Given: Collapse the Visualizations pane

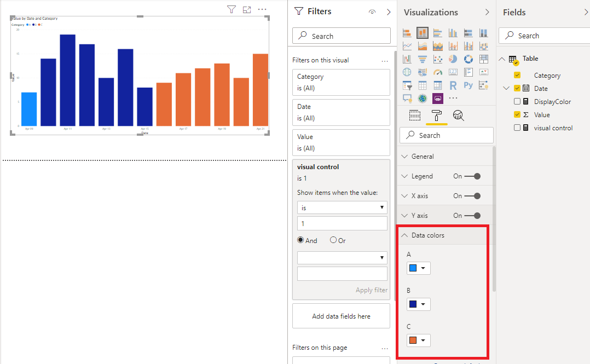Looking at the screenshot, I should click(487, 12).
